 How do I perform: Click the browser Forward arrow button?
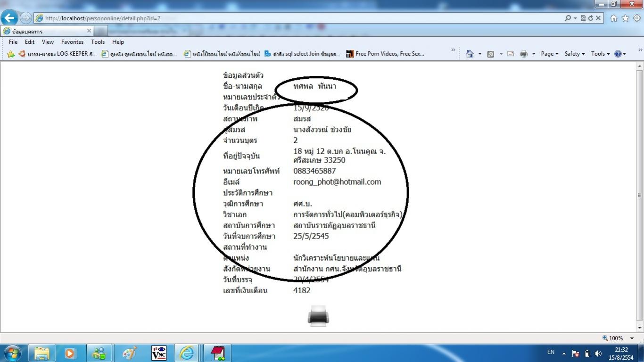(25, 18)
